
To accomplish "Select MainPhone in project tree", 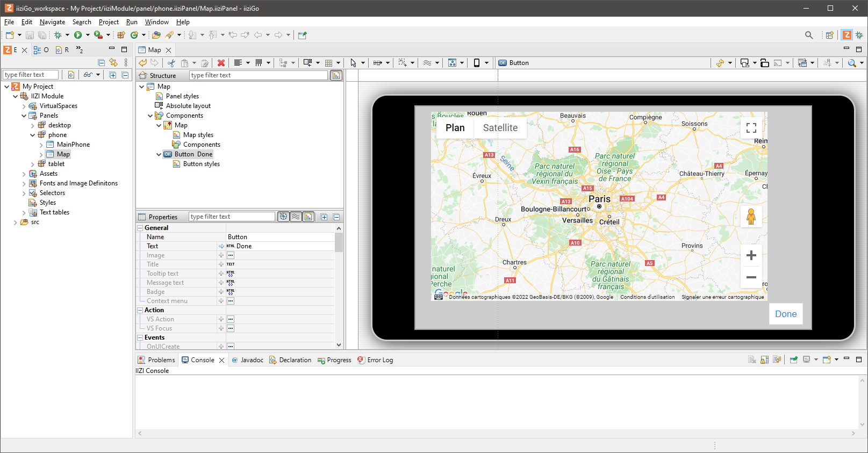I will tap(73, 145).
